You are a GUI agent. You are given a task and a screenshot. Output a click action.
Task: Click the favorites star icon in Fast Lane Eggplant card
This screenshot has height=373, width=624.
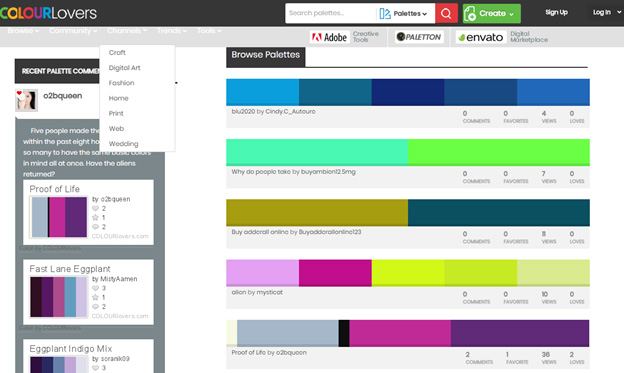(x=95, y=297)
